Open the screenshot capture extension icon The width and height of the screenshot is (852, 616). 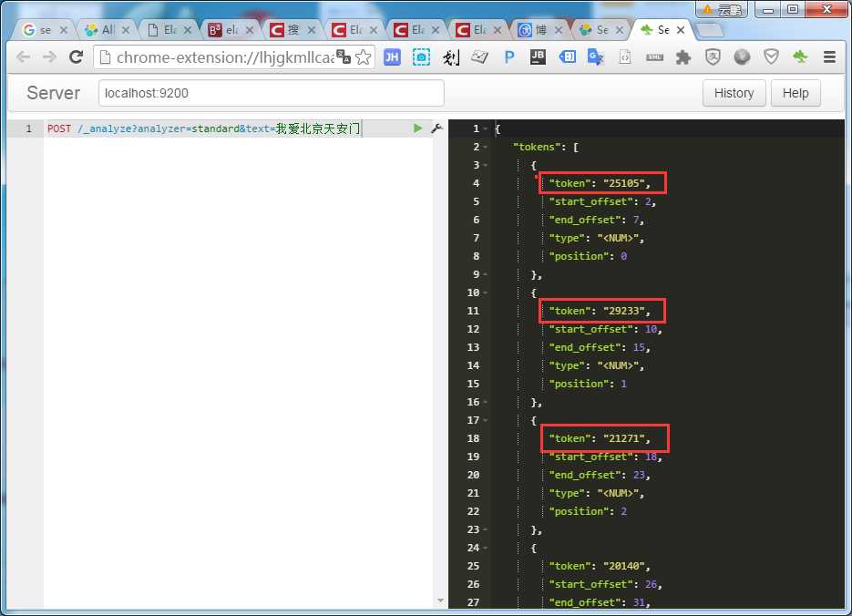point(421,57)
